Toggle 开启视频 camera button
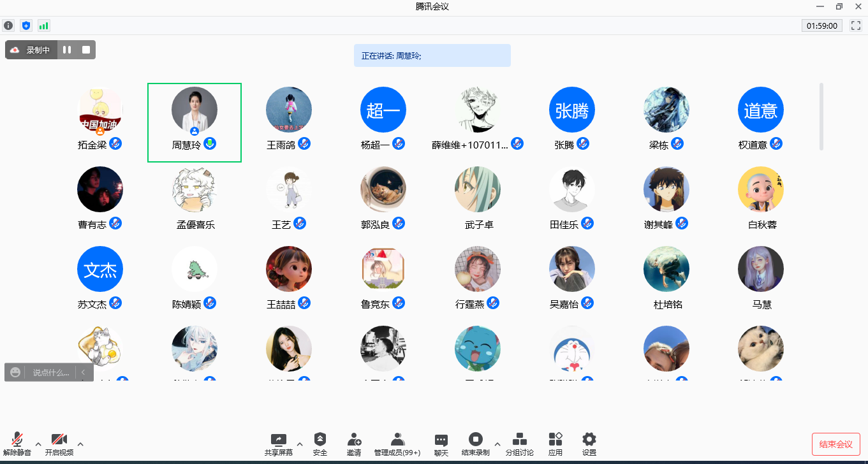 59,444
